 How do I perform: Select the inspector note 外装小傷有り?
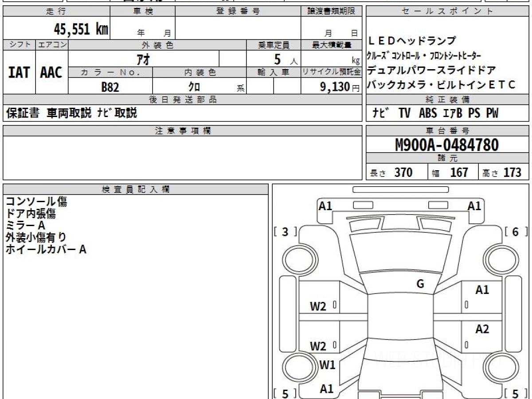click(36, 238)
